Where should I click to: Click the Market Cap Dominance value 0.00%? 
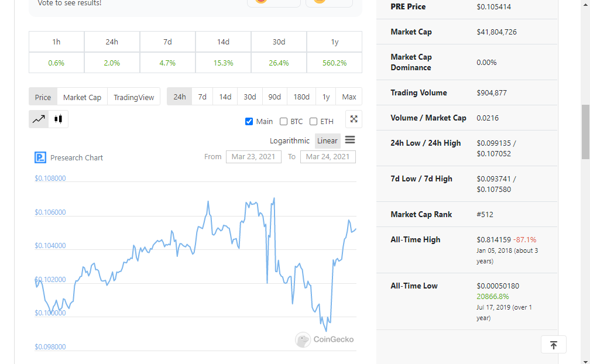coord(486,63)
